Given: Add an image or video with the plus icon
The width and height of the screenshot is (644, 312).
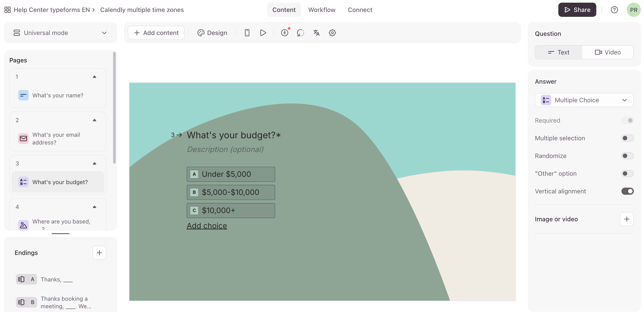Looking at the screenshot, I should click(x=626, y=219).
